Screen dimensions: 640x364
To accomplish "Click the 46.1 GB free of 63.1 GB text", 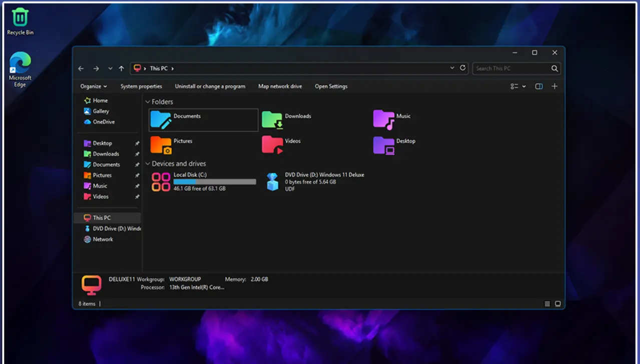I will click(x=199, y=189).
